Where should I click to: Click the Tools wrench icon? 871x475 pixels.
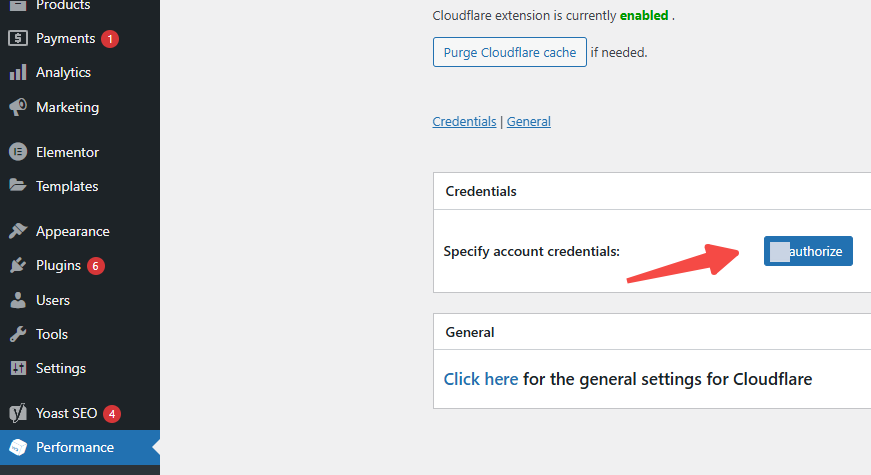[x=17, y=334]
